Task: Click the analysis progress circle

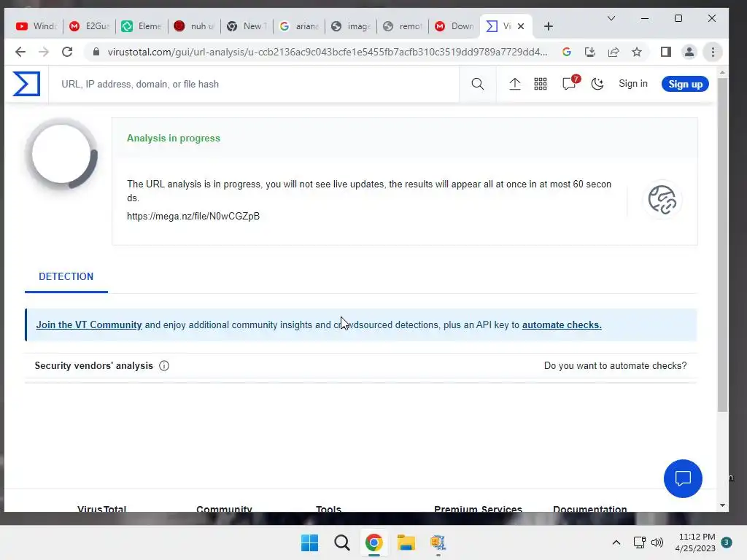Action: click(x=61, y=155)
